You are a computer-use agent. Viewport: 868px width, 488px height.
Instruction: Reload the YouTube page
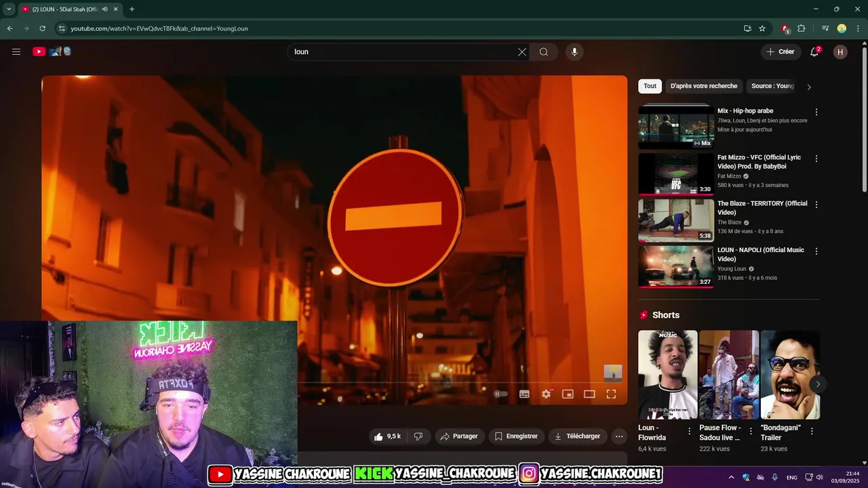[x=42, y=28]
